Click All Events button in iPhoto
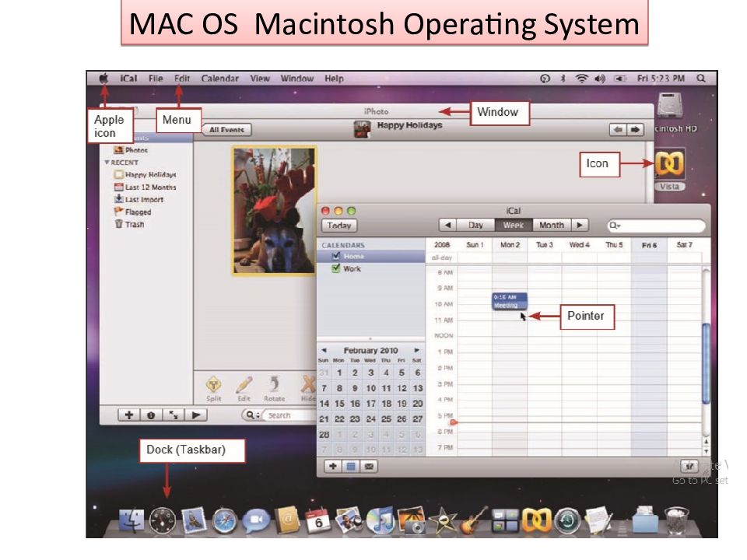 coord(226,130)
